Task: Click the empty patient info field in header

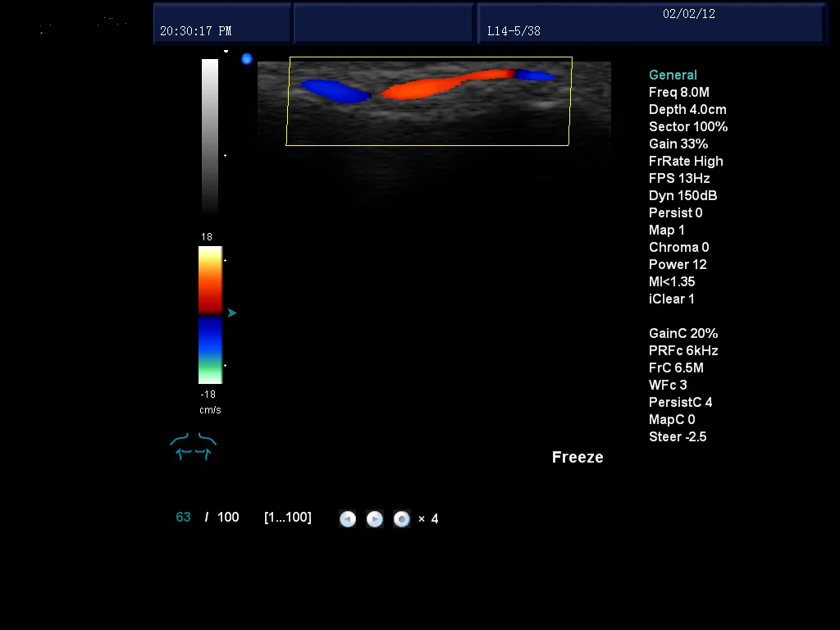Action: [384, 23]
